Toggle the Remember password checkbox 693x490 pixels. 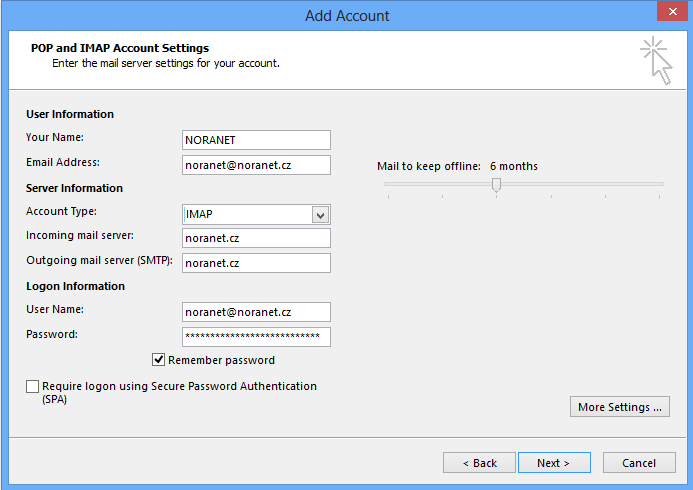pos(158,360)
